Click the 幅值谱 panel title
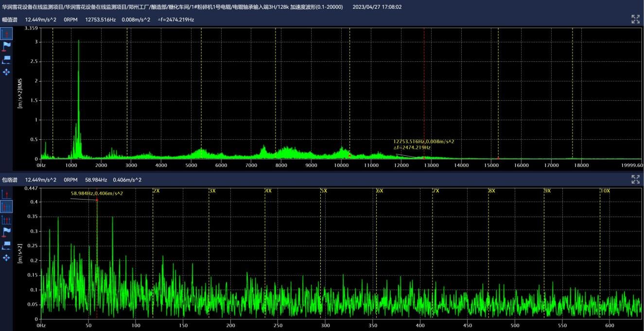This screenshot has width=644, height=331. point(9,19)
